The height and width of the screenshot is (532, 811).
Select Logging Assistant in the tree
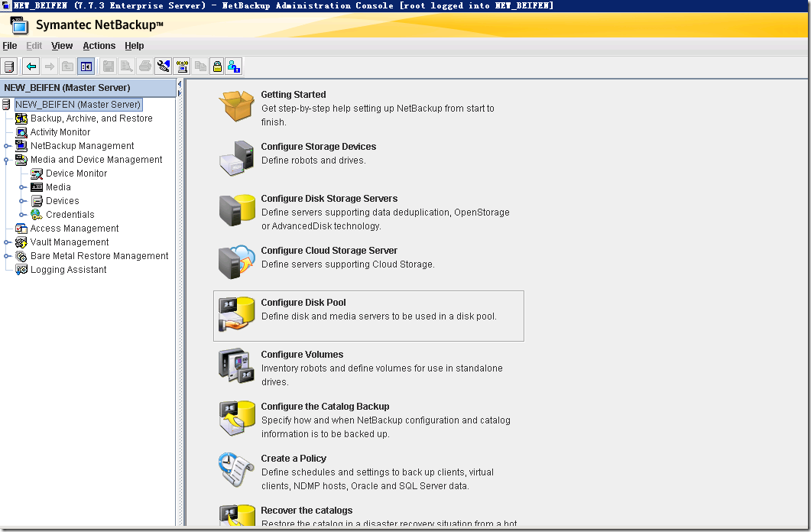[68, 270]
